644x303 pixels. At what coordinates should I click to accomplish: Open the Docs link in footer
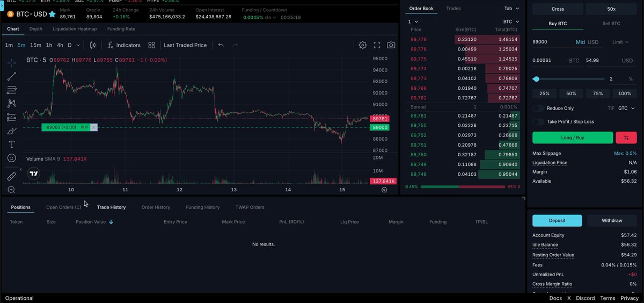tap(555, 298)
